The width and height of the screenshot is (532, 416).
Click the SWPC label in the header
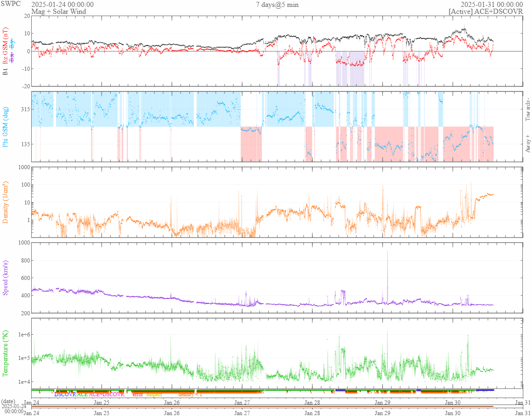point(11,4)
